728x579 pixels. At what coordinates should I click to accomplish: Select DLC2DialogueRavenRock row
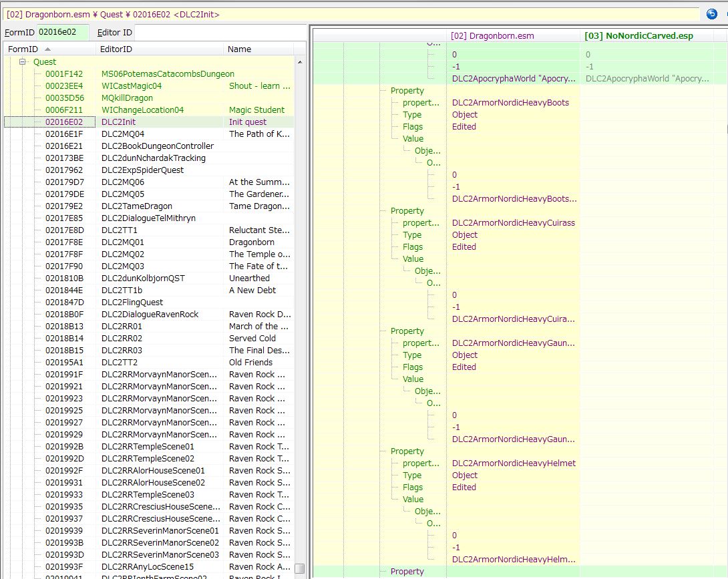[149, 315]
